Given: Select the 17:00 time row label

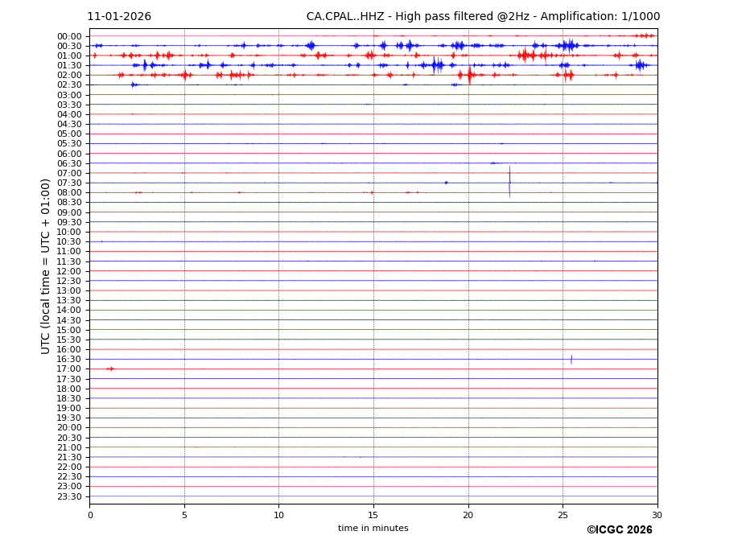Looking at the screenshot, I should click(x=69, y=369).
